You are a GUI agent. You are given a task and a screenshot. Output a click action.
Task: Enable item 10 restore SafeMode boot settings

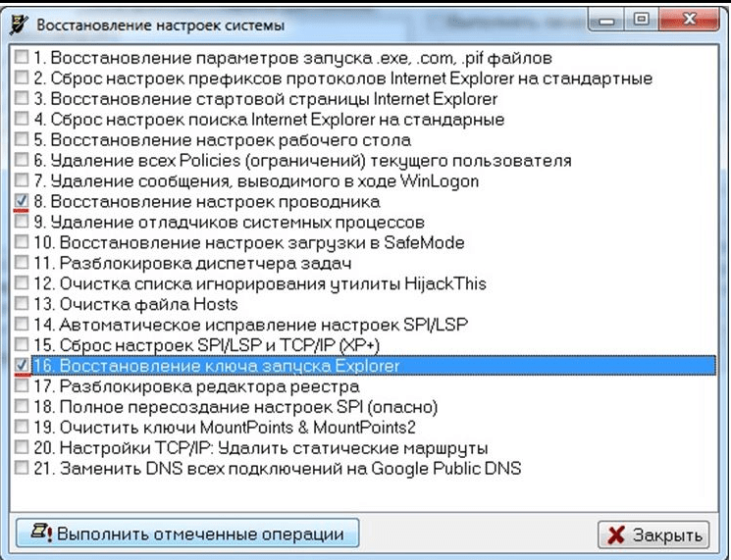(21, 241)
